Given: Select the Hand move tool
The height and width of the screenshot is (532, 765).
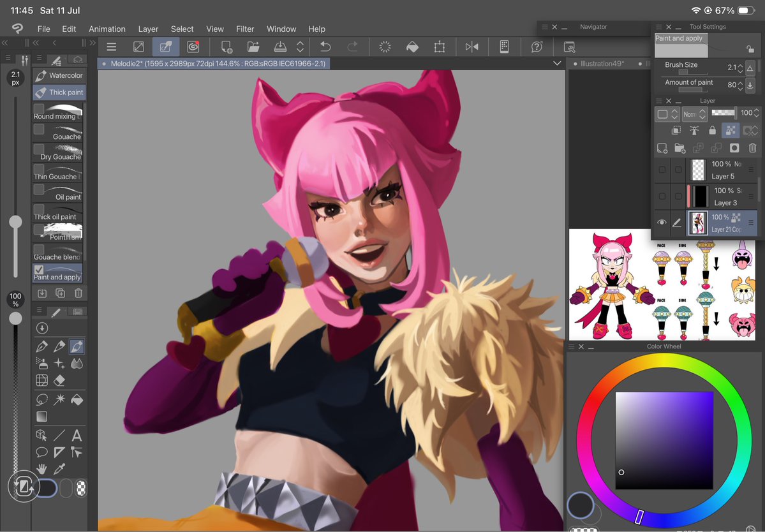Looking at the screenshot, I should (42, 469).
